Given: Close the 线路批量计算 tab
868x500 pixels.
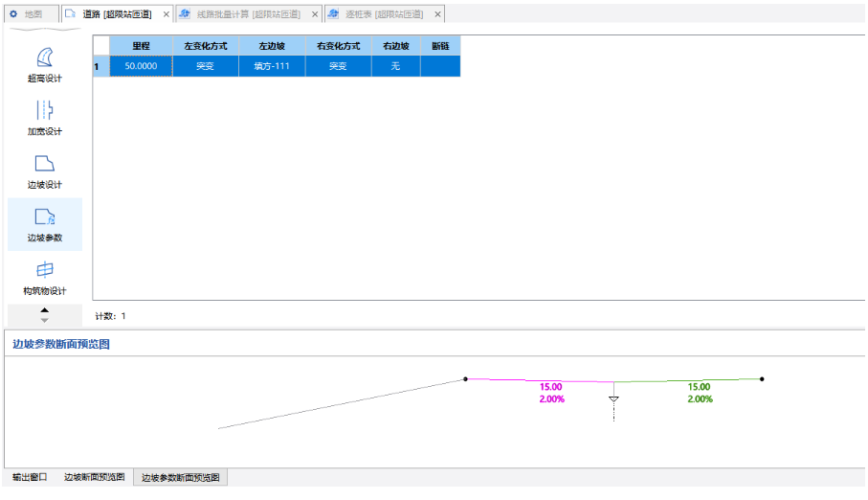Looking at the screenshot, I should pyautogui.click(x=315, y=14).
